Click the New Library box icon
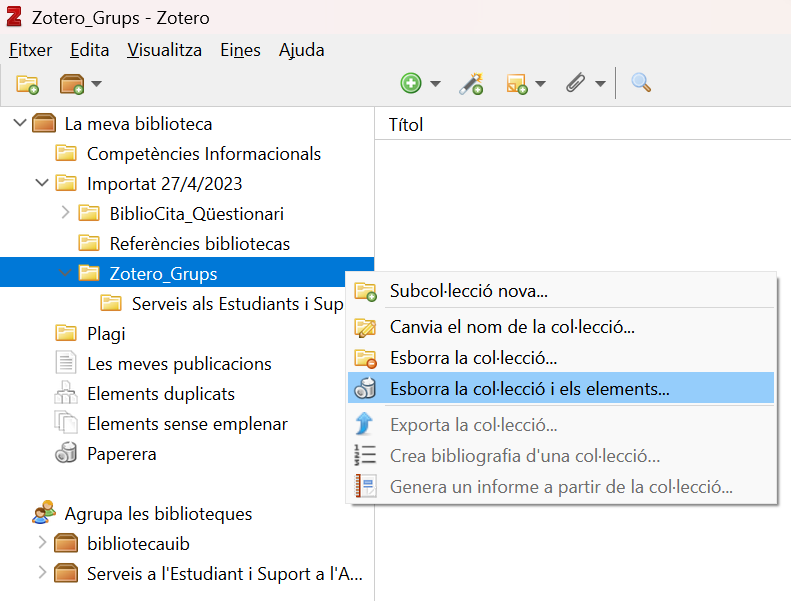 point(72,84)
